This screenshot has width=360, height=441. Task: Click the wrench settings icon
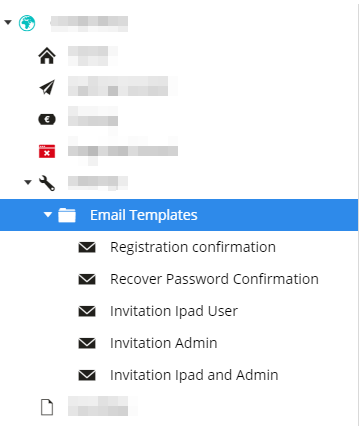click(47, 183)
